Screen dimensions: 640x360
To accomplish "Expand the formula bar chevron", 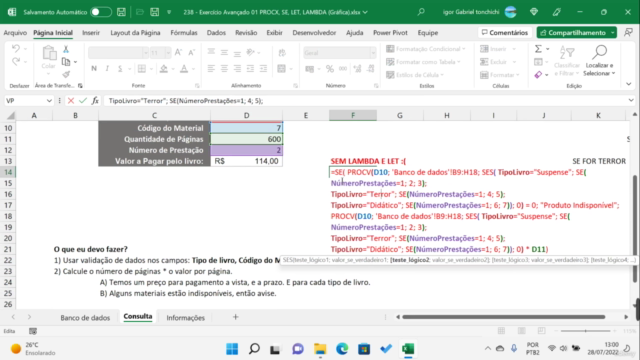I will 631,100.
